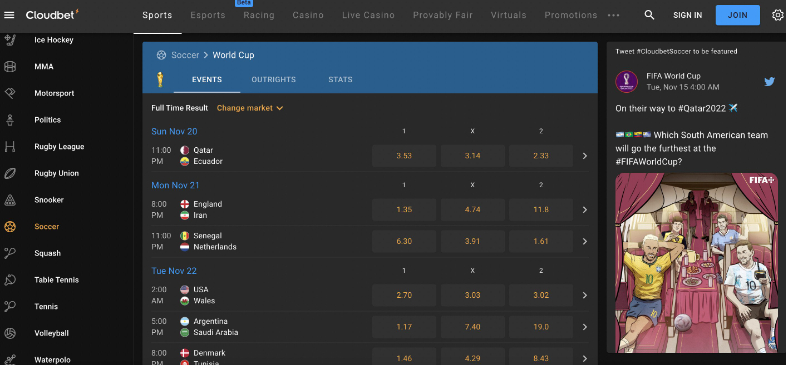Open the FIFA tweet cartoon image
786x365 pixels.
pyautogui.click(x=696, y=263)
